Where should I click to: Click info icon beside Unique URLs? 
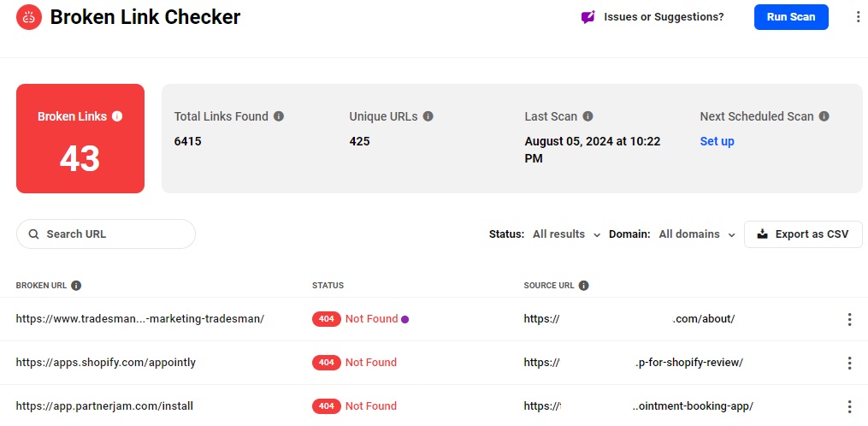[x=428, y=116]
